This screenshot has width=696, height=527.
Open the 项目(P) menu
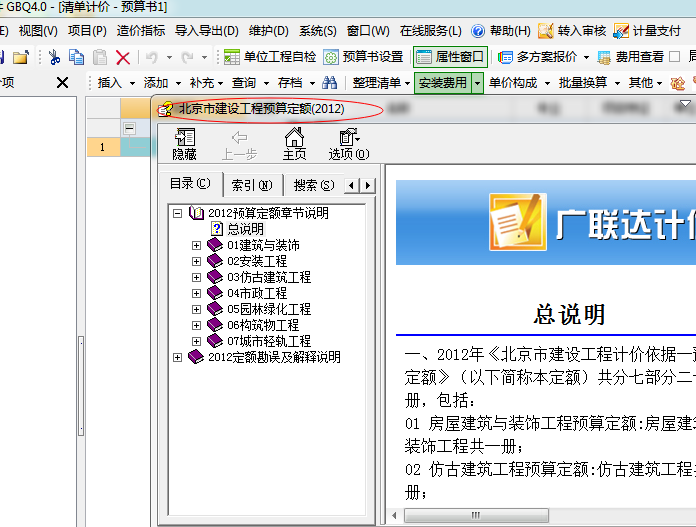pos(87,31)
